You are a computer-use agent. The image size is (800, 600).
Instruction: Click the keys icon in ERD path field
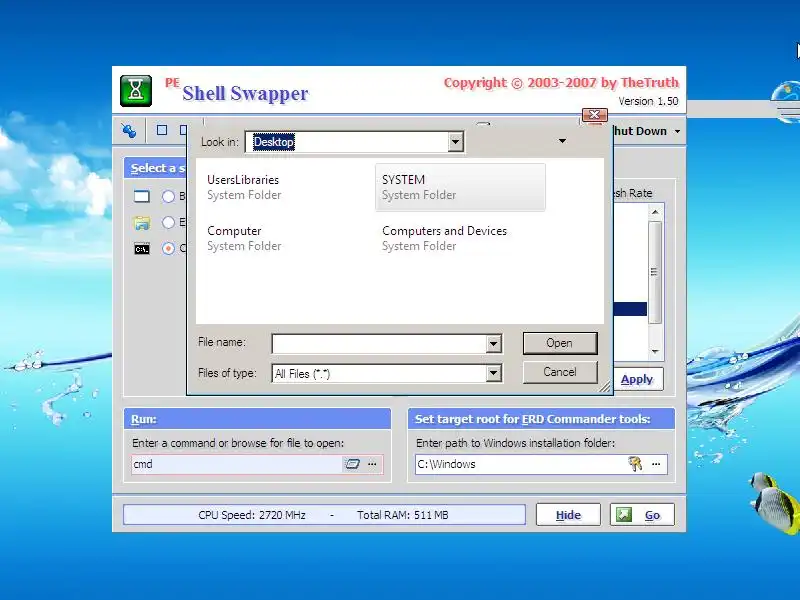coord(635,463)
